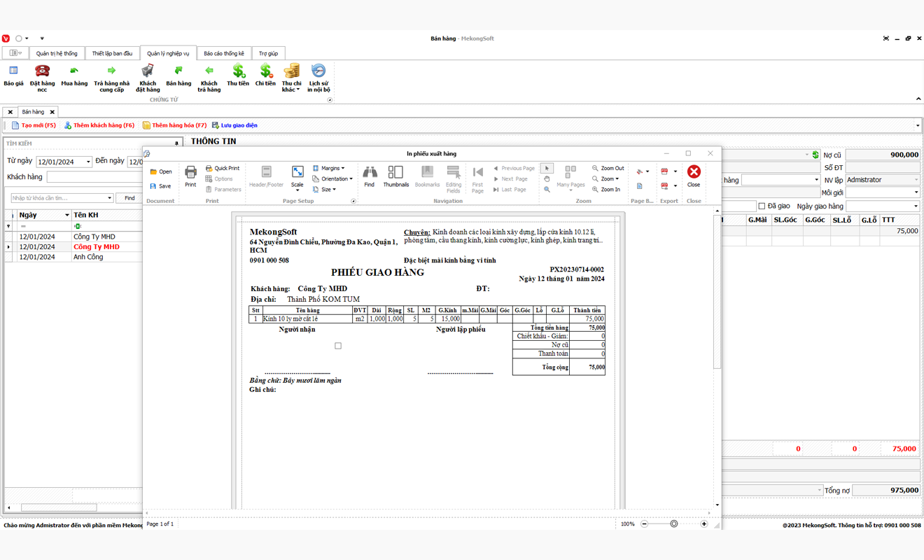The height and width of the screenshot is (560, 924).
Task: Open the Mua hàng purchase icon
Action: coord(74,75)
